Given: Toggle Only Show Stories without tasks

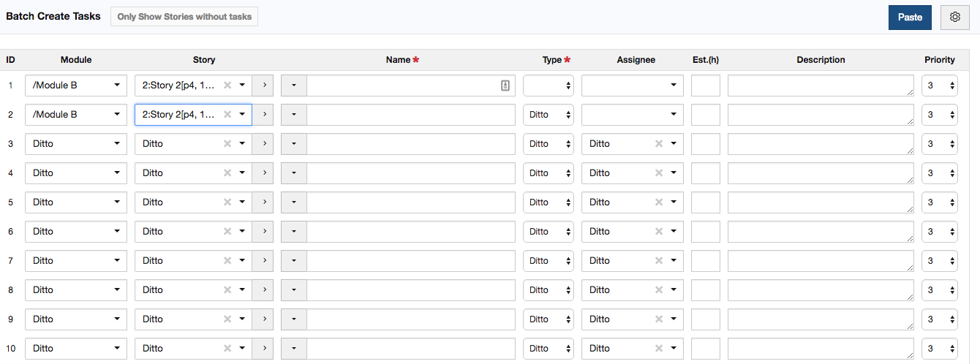Looking at the screenshot, I should click(184, 16).
